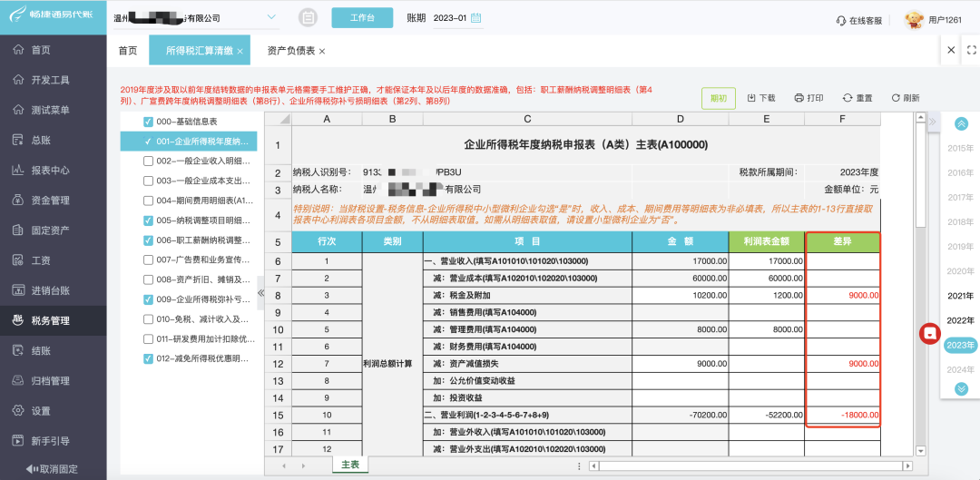
Task: Check 002-一般企业收入明细 checkbox
Action: click(x=148, y=162)
